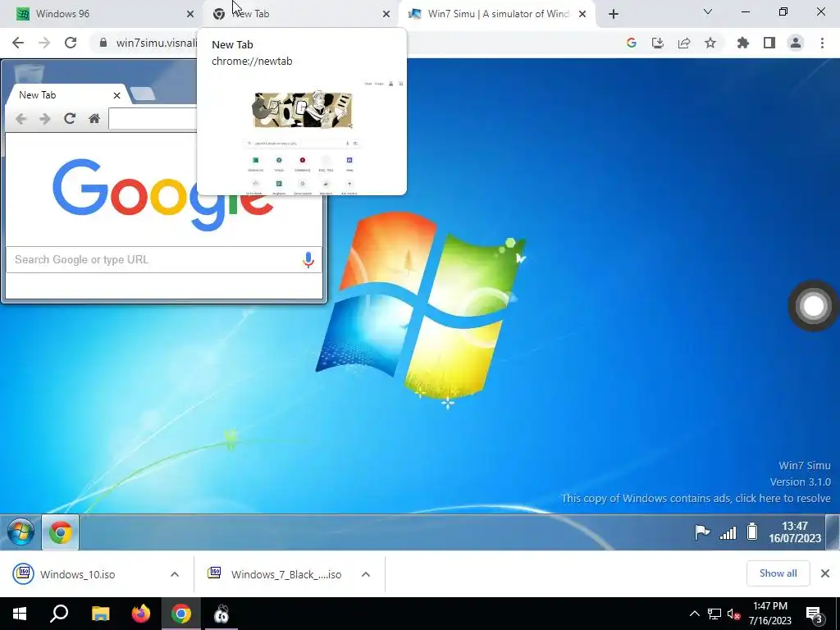Expand options for Windows_7_Black iso download

point(366,574)
